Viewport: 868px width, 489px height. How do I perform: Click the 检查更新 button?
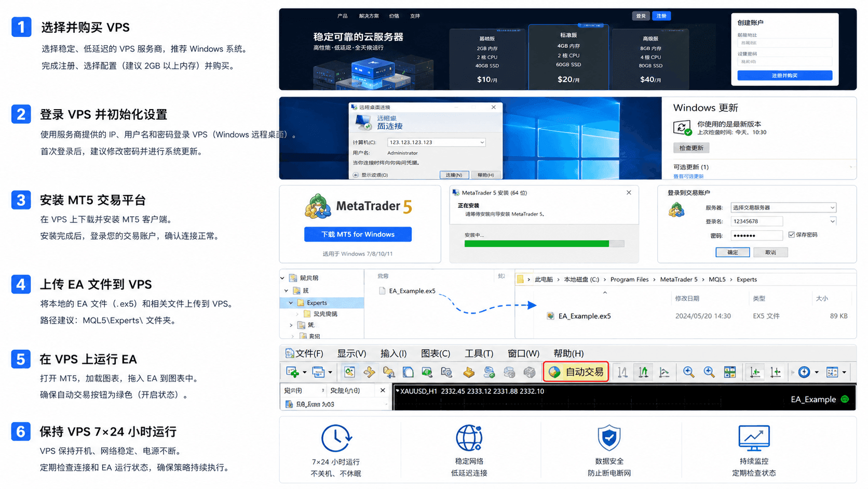coord(691,148)
